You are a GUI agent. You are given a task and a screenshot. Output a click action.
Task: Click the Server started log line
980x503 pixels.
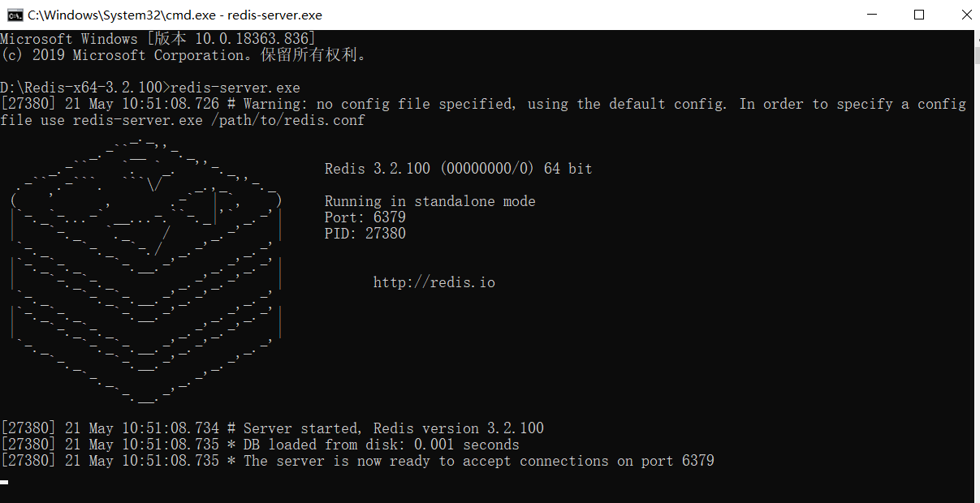(272, 428)
